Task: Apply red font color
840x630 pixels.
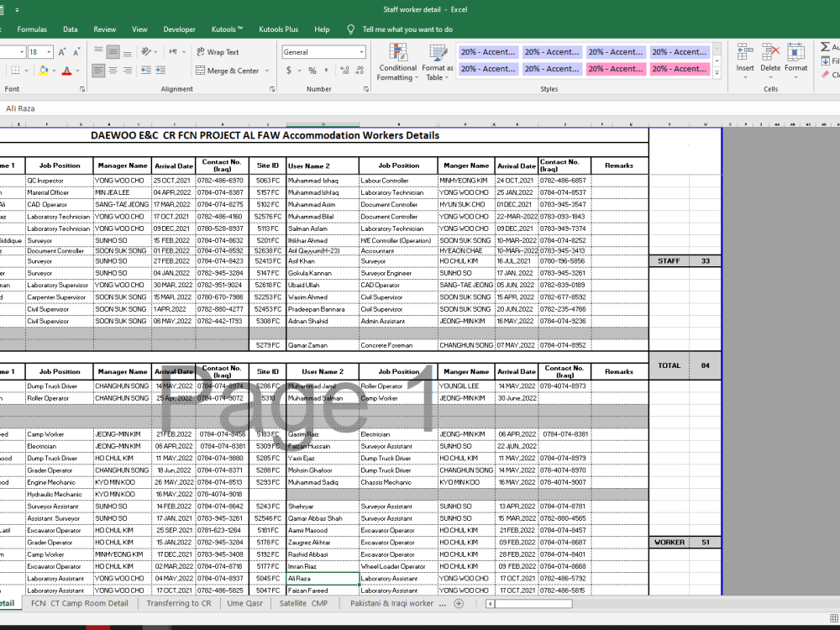Action: [x=67, y=71]
